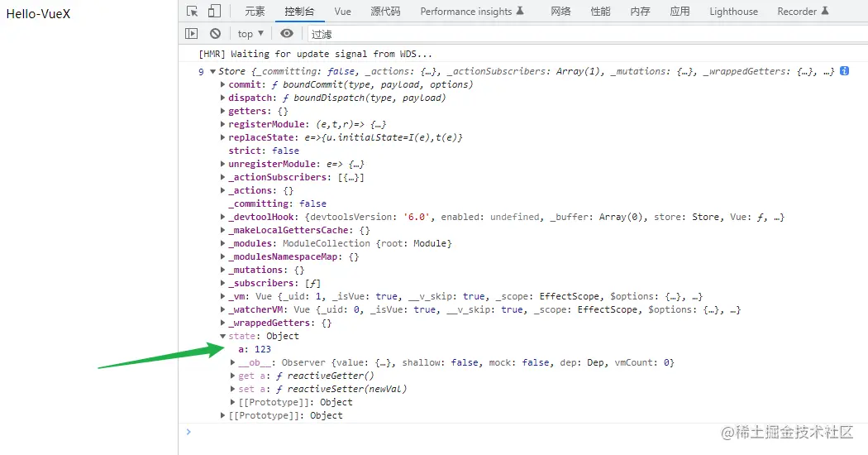The image size is (868, 455).
Task: Collapse the Store object root
Action: [x=212, y=71]
